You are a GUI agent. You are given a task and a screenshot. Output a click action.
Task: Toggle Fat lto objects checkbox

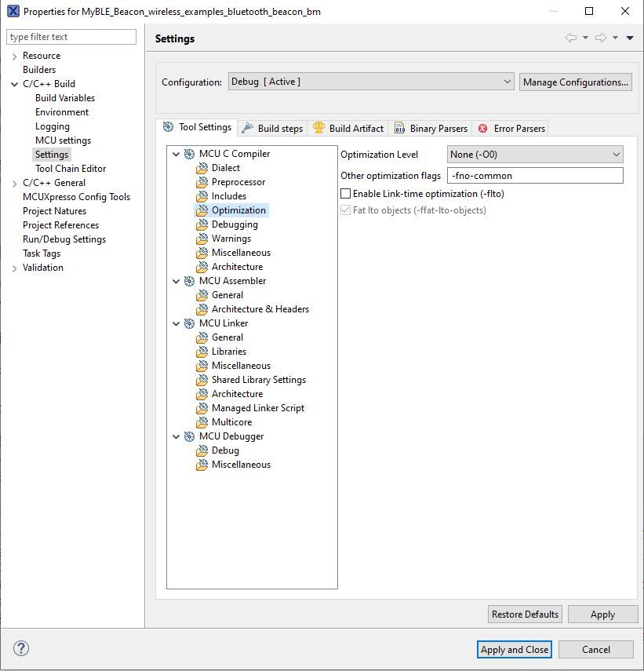point(345,210)
